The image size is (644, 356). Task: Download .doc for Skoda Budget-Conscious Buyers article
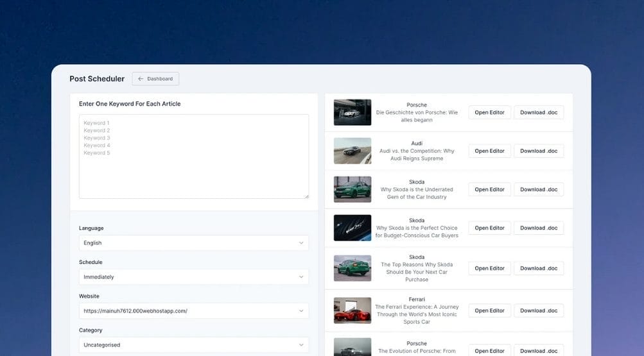(539, 228)
